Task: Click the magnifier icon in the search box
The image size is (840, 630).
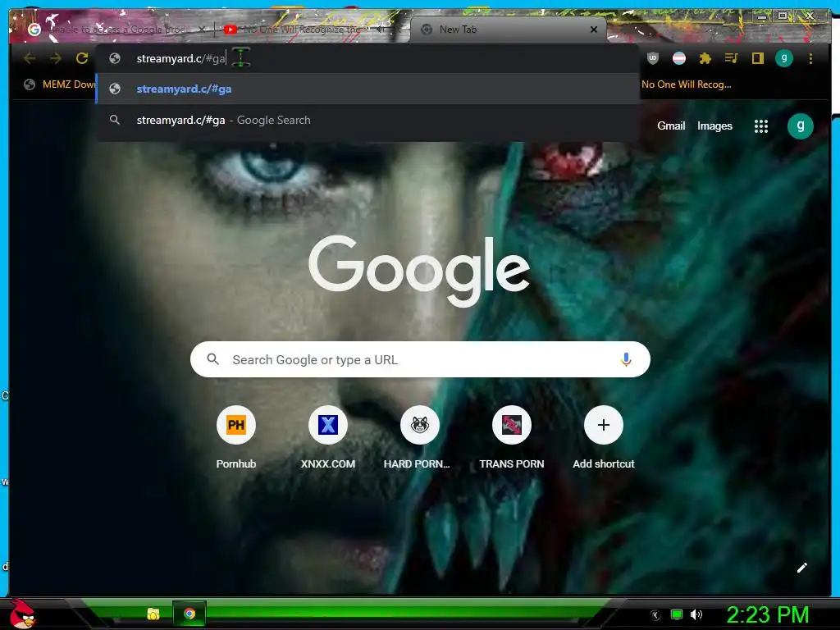Action: 212,359
